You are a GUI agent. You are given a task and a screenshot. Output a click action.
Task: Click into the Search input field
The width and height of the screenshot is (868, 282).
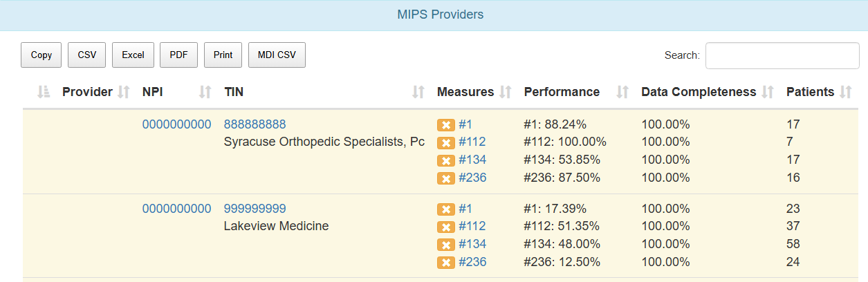tap(782, 55)
